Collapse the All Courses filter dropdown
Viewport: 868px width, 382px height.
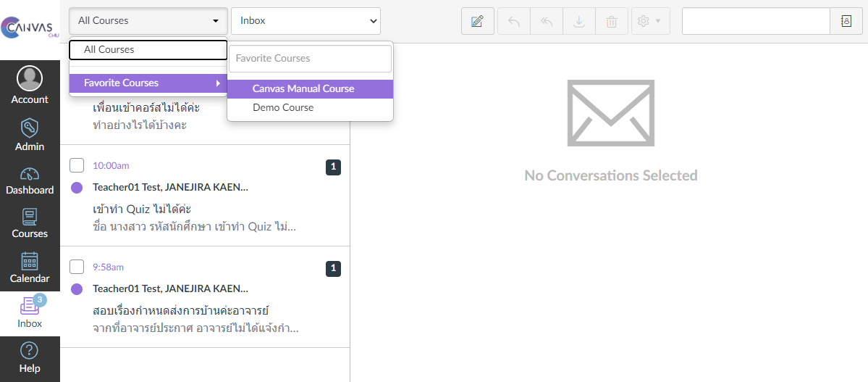[148, 21]
